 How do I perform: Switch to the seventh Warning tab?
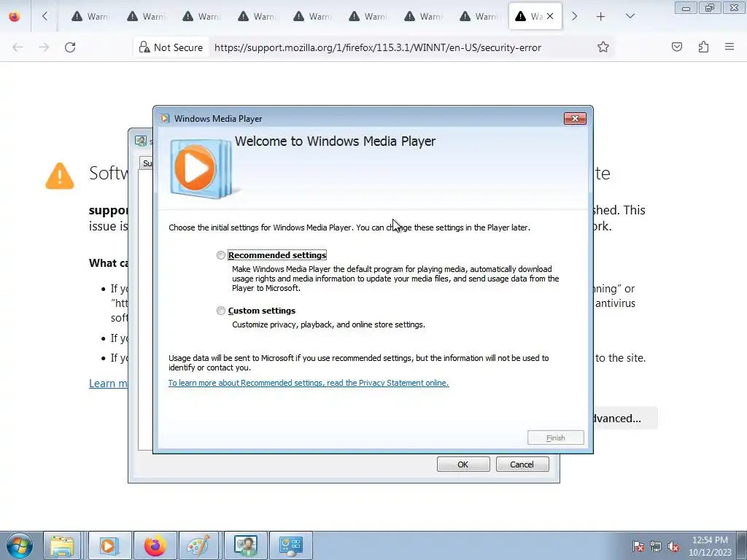click(423, 17)
